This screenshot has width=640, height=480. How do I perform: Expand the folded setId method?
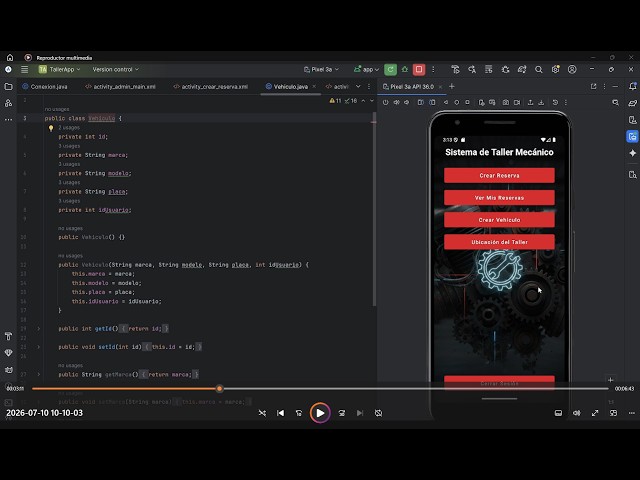pyautogui.click(x=39, y=347)
